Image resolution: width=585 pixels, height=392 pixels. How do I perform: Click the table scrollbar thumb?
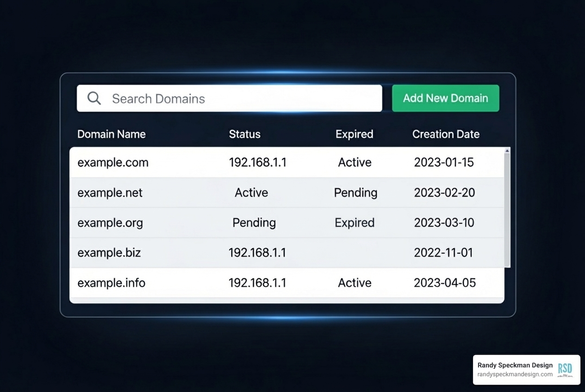click(507, 208)
